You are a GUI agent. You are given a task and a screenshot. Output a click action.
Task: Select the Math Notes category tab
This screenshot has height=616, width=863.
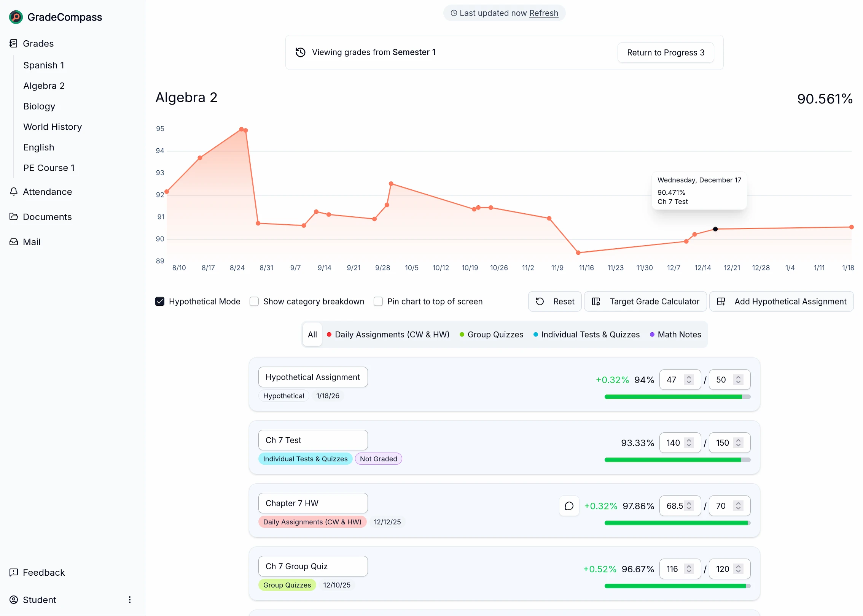coord(675,334)
